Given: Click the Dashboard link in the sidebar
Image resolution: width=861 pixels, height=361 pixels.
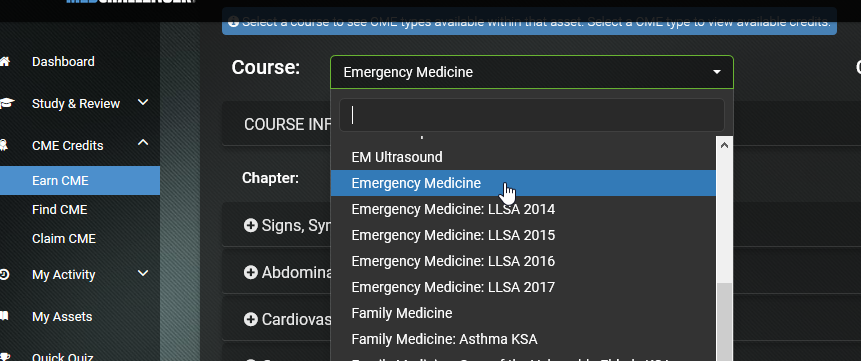Looking at the screenshot, I should click(x=63, y=62).
